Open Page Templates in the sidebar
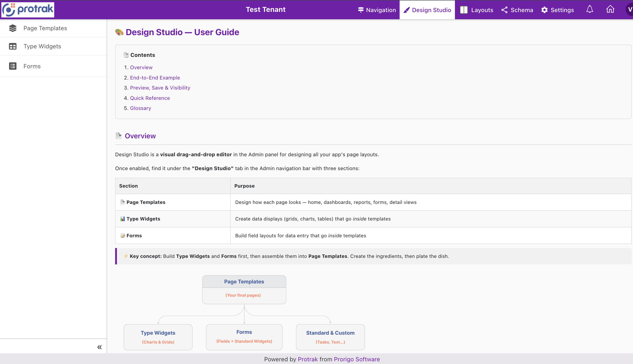Viewport: 633px width, 364px height. click(53, 28)
